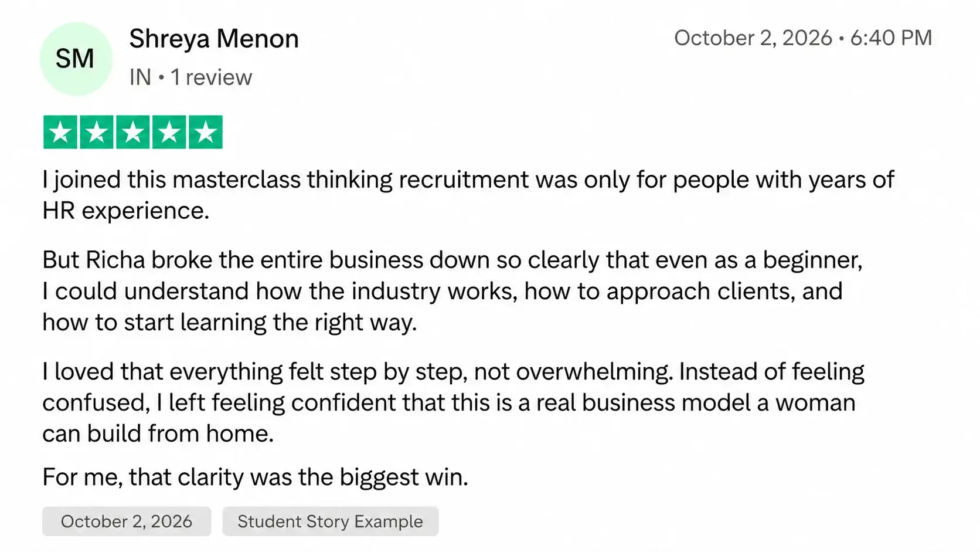This screenshot has width=980, height=552.
Task: Click the IN country label
Action: click(140, 77)
